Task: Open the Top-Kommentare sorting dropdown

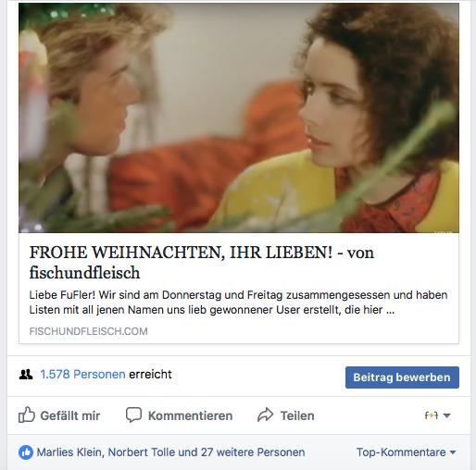Action: click(x=407, y=452)
